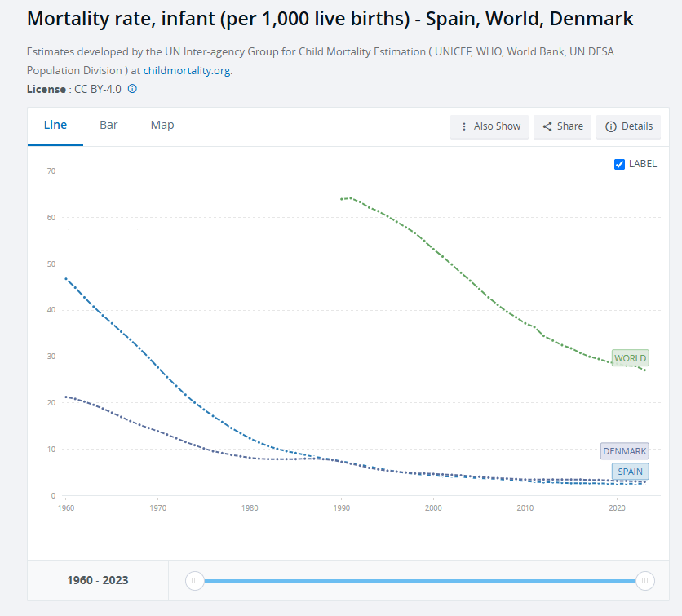This screenshot has width=682, height=616.
Task: Click the Details info icon
Action: point(612,126)
